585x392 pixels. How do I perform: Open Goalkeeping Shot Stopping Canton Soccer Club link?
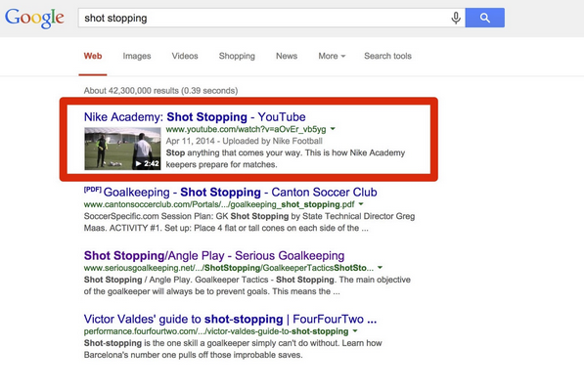point(240,192)
